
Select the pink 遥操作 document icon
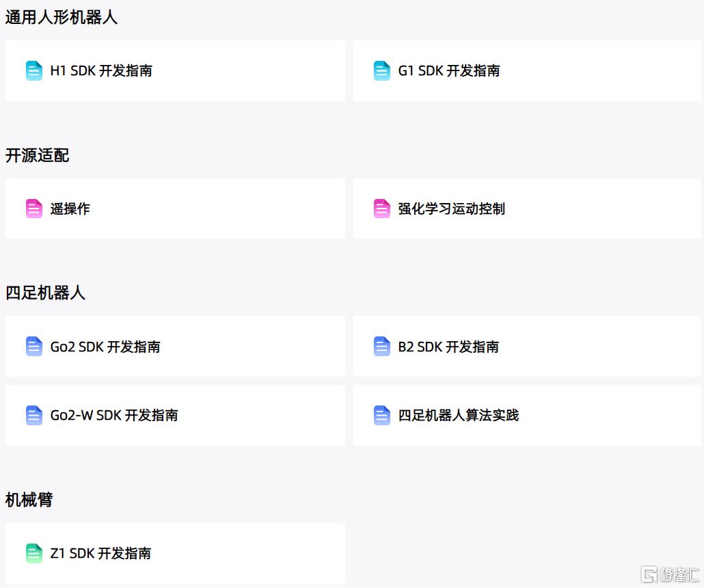(33, 209)
